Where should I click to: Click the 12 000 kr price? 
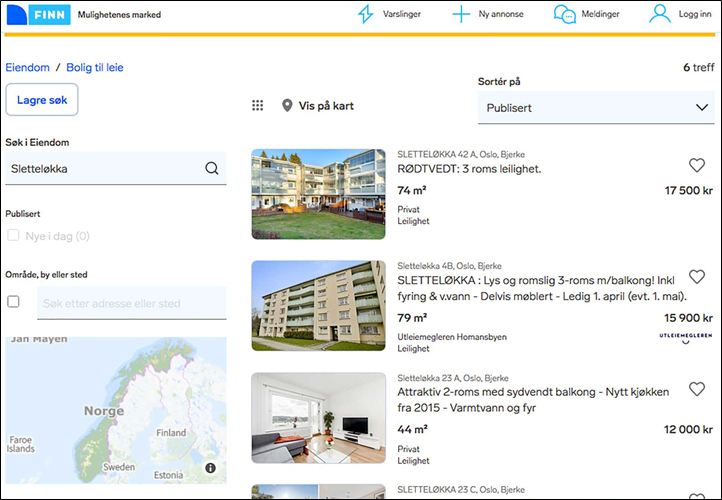(688, 430)
